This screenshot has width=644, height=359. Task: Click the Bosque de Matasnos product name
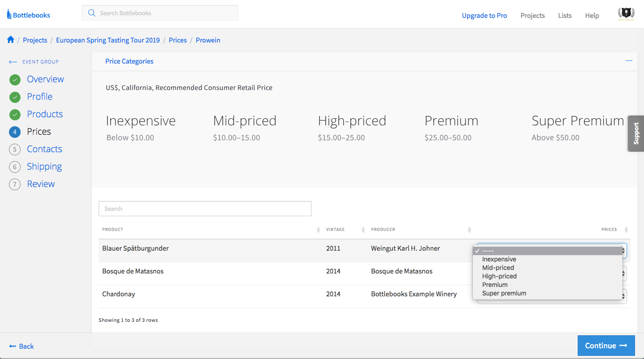point(133,271)
